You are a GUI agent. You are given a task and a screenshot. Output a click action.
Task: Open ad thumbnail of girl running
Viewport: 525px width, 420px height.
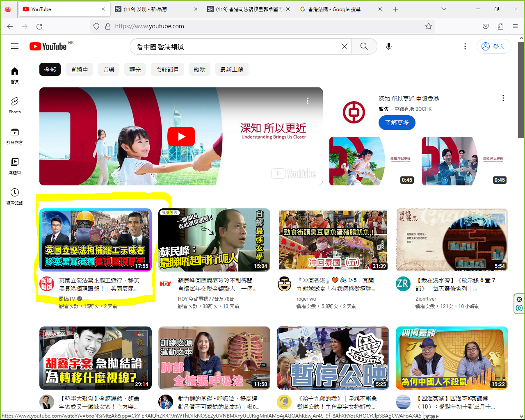coord(372,161)
